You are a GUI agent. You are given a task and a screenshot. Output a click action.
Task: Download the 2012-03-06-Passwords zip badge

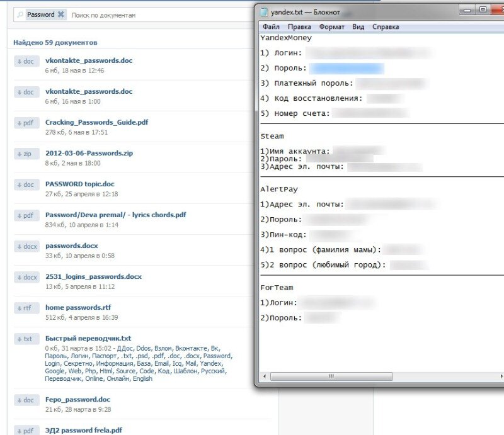pyautogui.click(x=26, y=154)
